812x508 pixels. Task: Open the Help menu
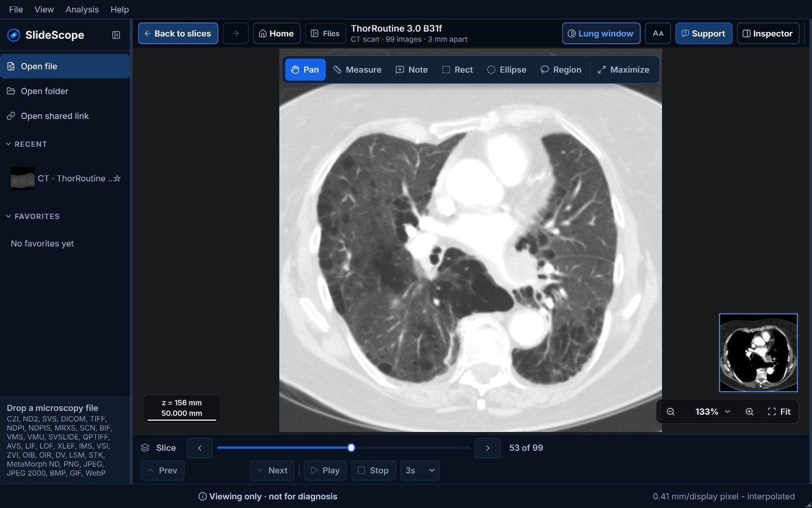tap(120, 9)
